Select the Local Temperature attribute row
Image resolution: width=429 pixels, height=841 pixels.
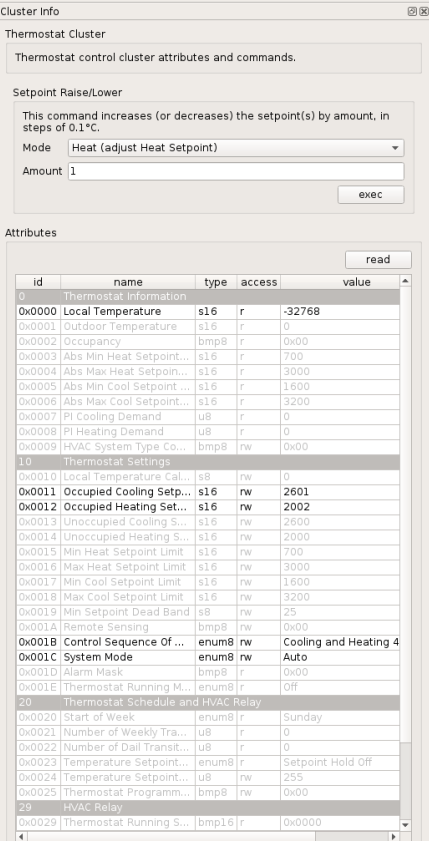coord(208,312)
